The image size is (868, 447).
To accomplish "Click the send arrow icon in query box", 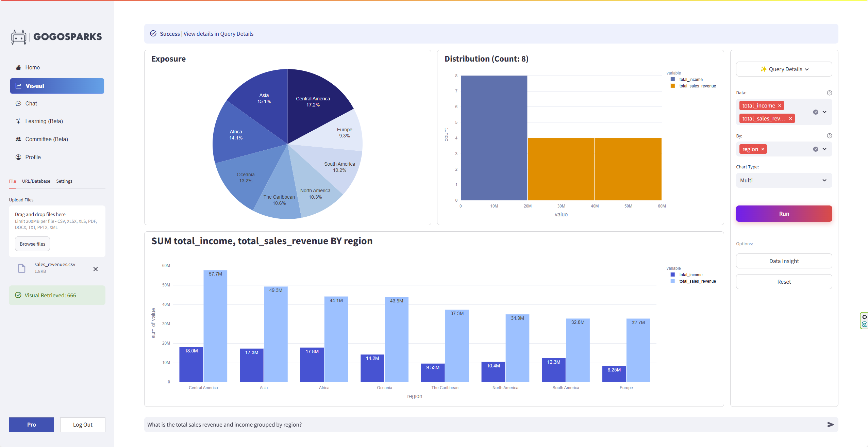I will 830,425.
